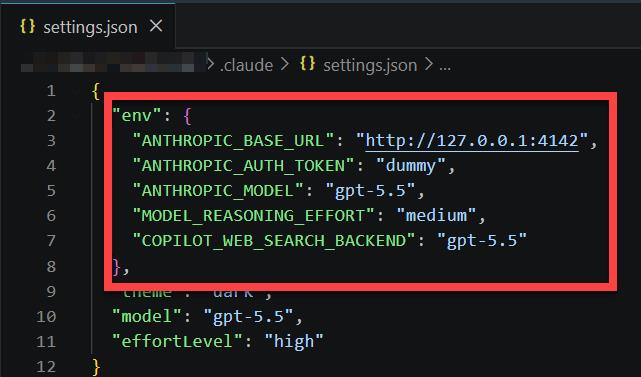The height and width of the screenshot is (377, 641).
Task: Click line number 9 in the gutter
Action: point(51,292)
